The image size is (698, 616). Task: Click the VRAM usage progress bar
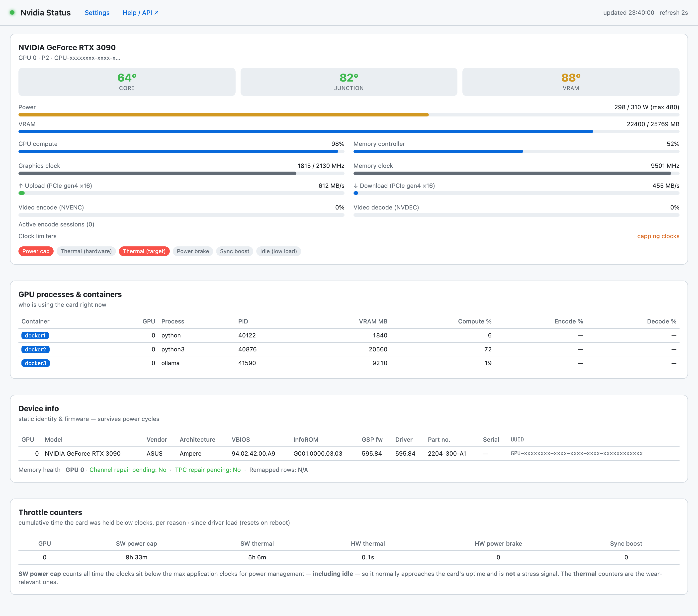tap(349, 131)
